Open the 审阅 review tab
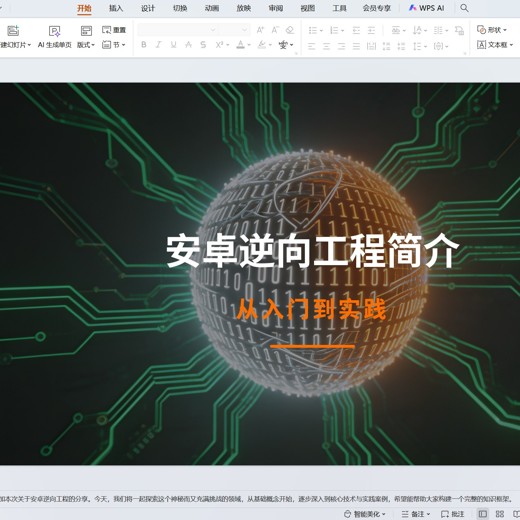Image resolution: width=520 pixels, height=520 pixels. [x=276, y=8]
